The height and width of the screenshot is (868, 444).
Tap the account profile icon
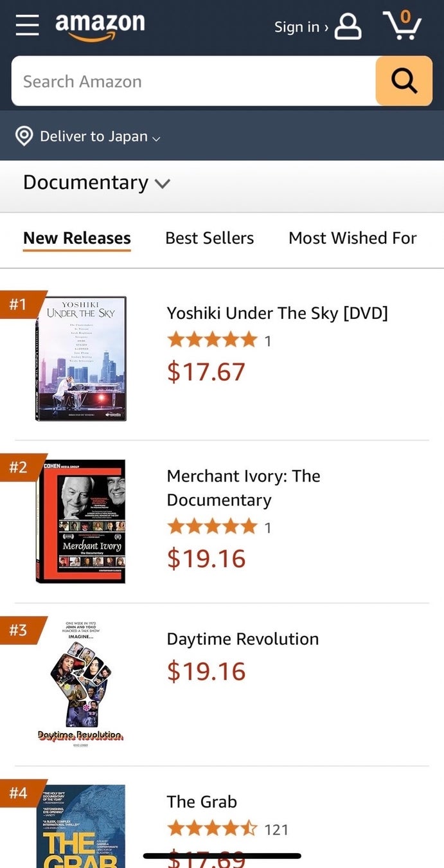[x=348, y=26]
